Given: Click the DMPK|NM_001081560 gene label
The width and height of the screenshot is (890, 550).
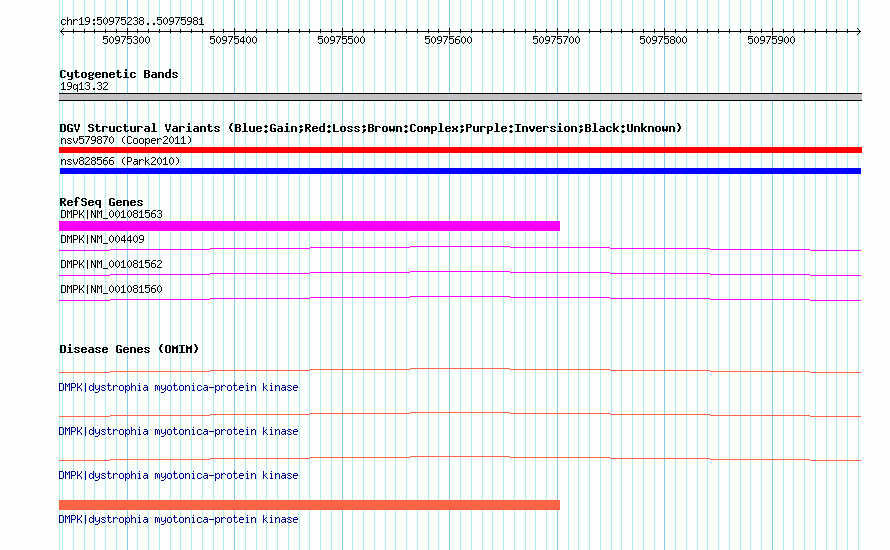Looking at the screenshot, I should click(111, 289).
